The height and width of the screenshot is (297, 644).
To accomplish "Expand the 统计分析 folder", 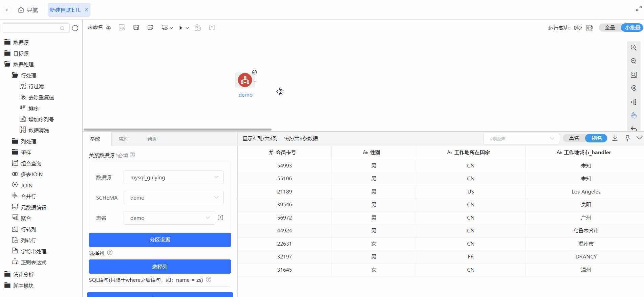I will pos(19,274).
